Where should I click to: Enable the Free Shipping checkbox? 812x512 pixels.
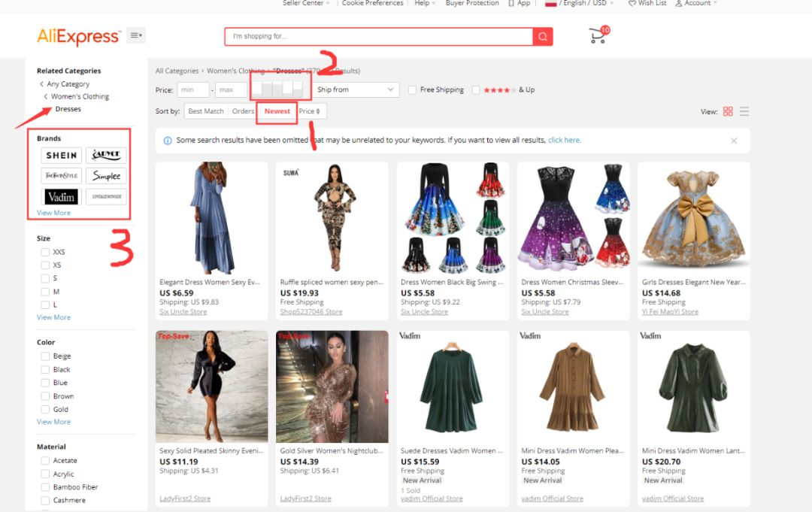coord(412,90)
